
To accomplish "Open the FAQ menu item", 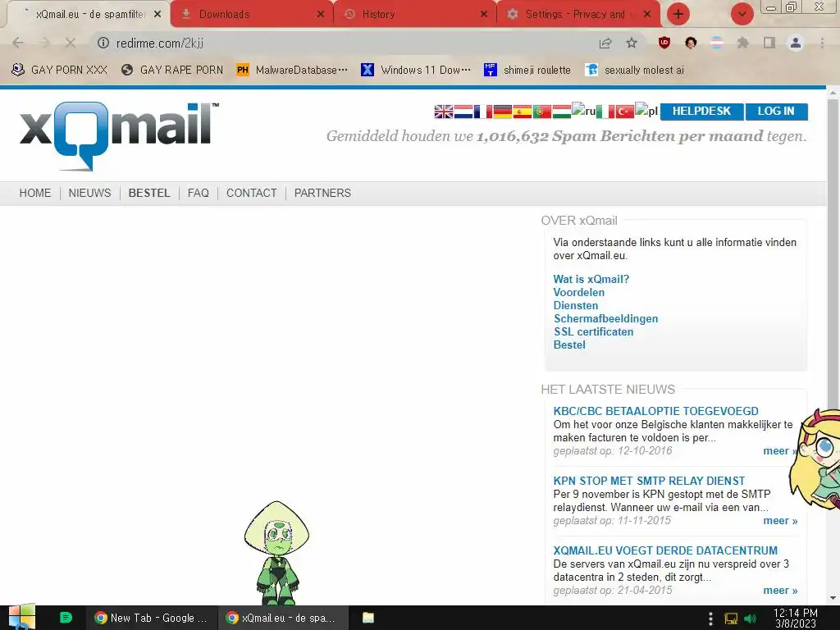I will pos(199,193).
